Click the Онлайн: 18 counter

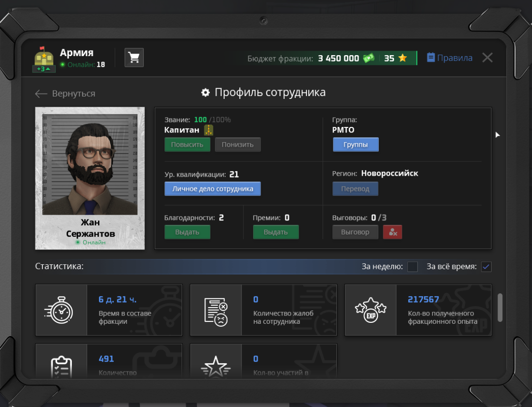[82, 64]
